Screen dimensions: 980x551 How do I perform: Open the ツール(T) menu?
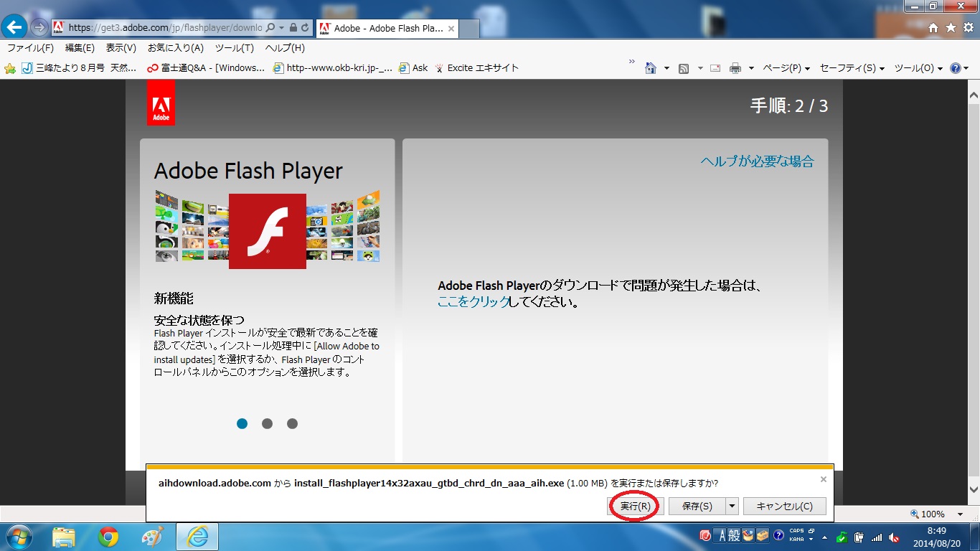click(235, 48)
